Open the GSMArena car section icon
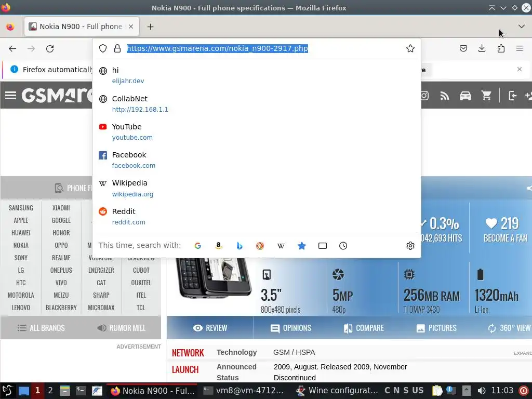This screenshot has height=399, width=532. coord(465,96)
